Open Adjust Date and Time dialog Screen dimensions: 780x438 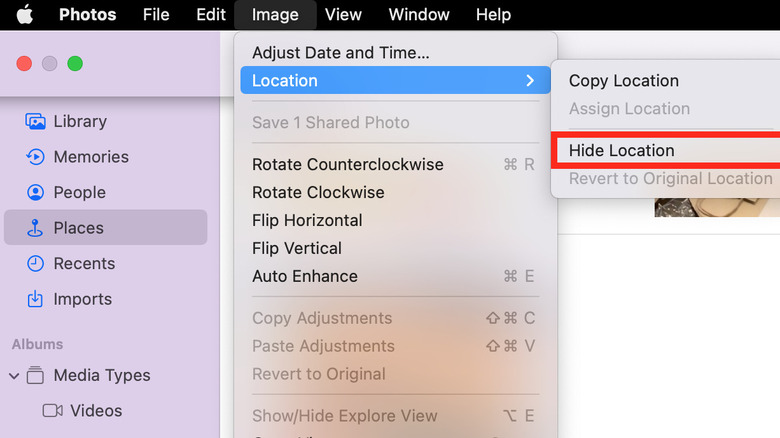341,53
